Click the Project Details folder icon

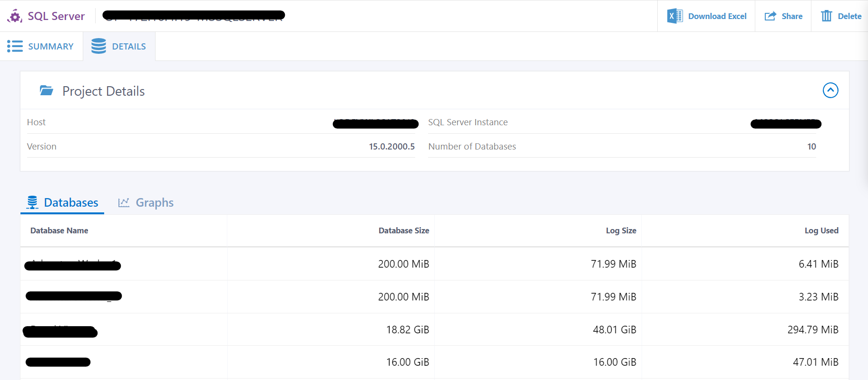point(47,90)
